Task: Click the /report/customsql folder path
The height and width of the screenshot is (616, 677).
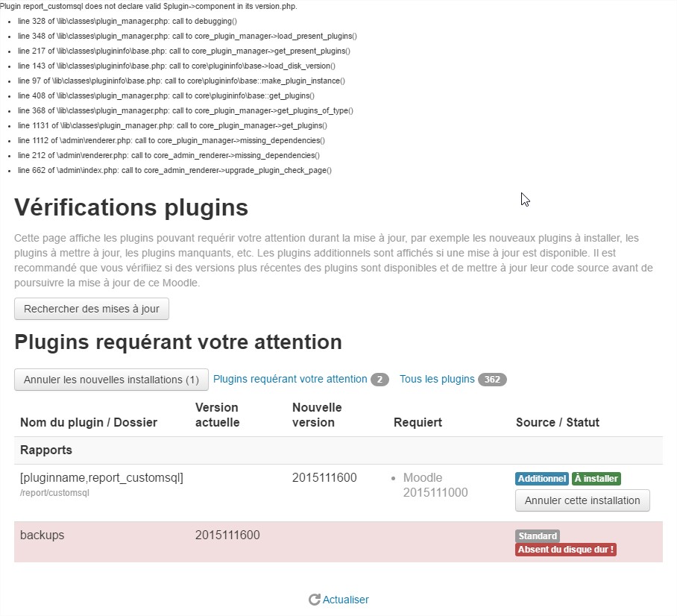Action: (55, 493)
